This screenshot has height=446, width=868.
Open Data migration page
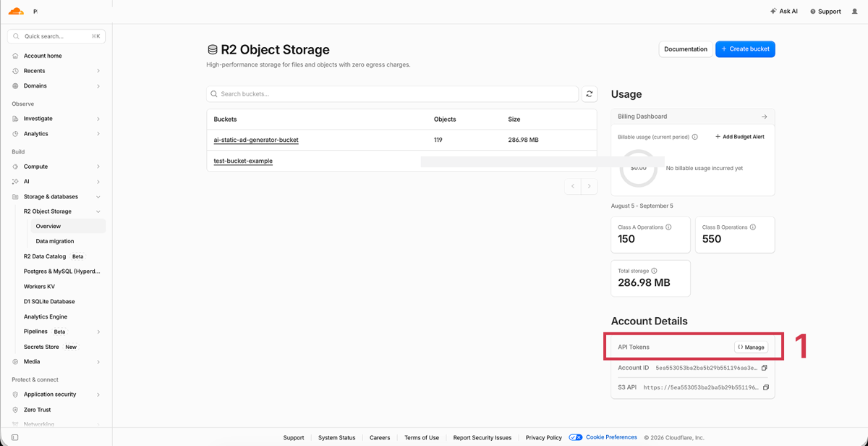tap(55, 241)
